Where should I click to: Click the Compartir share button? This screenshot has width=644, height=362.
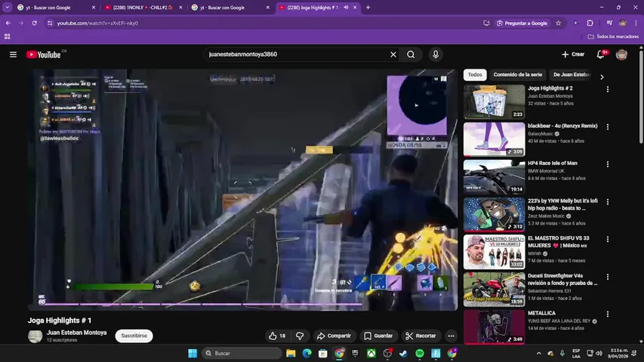point(334,336)
